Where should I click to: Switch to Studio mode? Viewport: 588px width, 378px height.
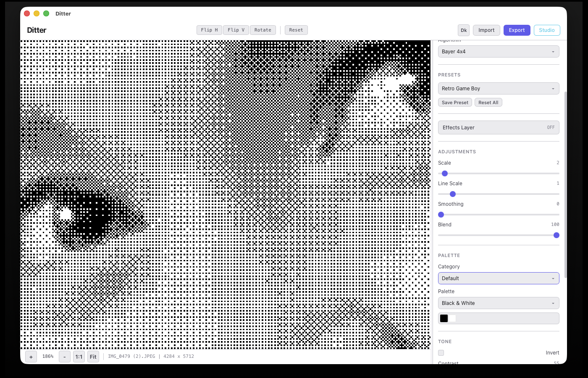547,30
